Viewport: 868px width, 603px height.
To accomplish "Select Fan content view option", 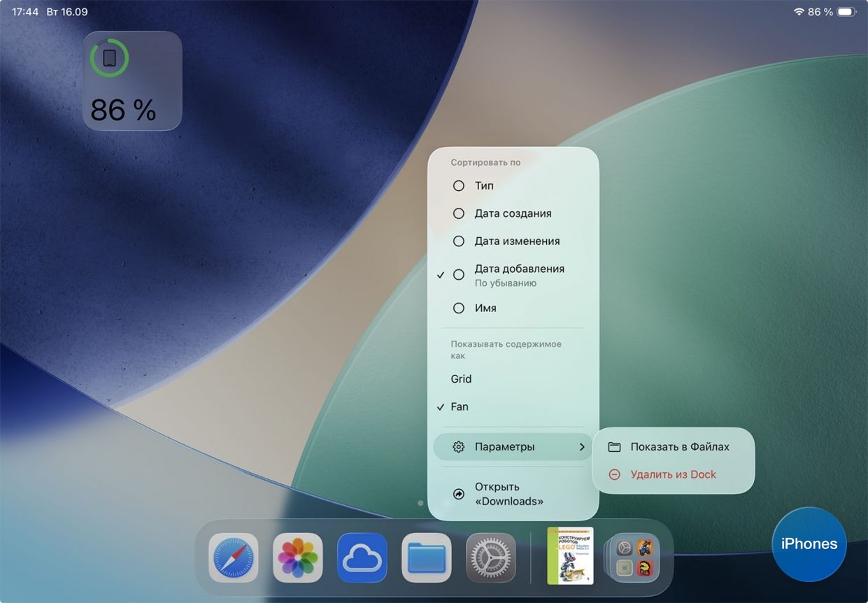I will [460, 406].
